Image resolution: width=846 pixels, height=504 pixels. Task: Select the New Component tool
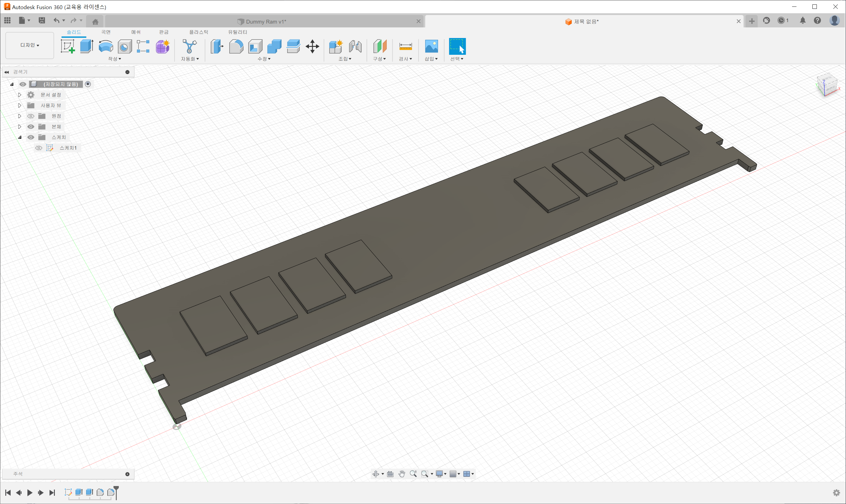coord(336,46)
